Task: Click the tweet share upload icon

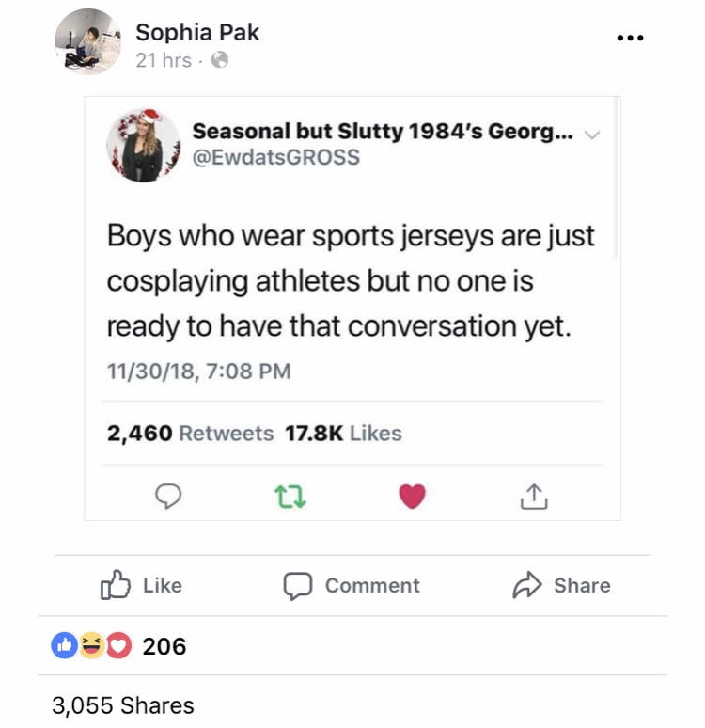Action: (x=533, y=496)
